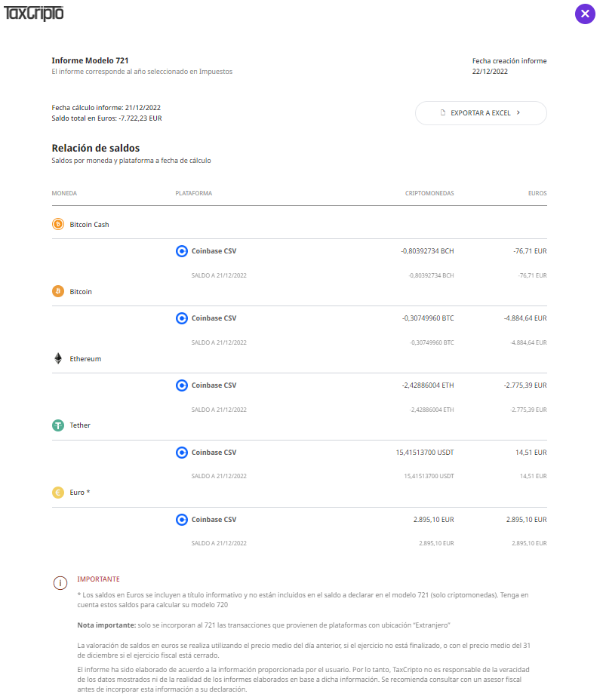Screen dimensions: 603x700
Task: Close the report with the purple X
Action: click(585, 14)
